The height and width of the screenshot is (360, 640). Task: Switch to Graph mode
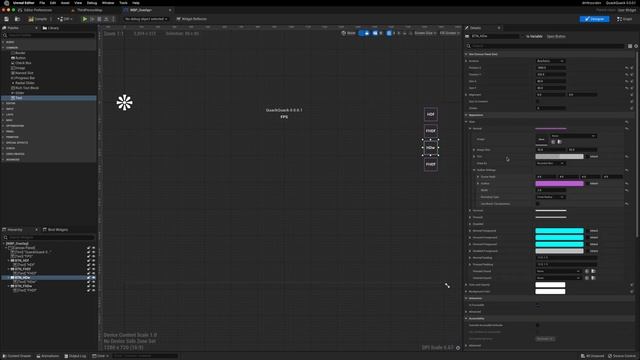click(x=625, y=19)
